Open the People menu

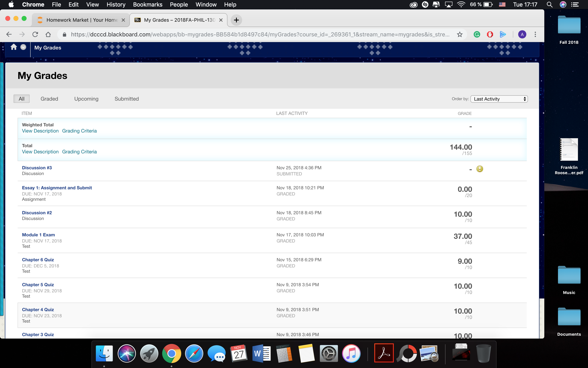point(179,4)
